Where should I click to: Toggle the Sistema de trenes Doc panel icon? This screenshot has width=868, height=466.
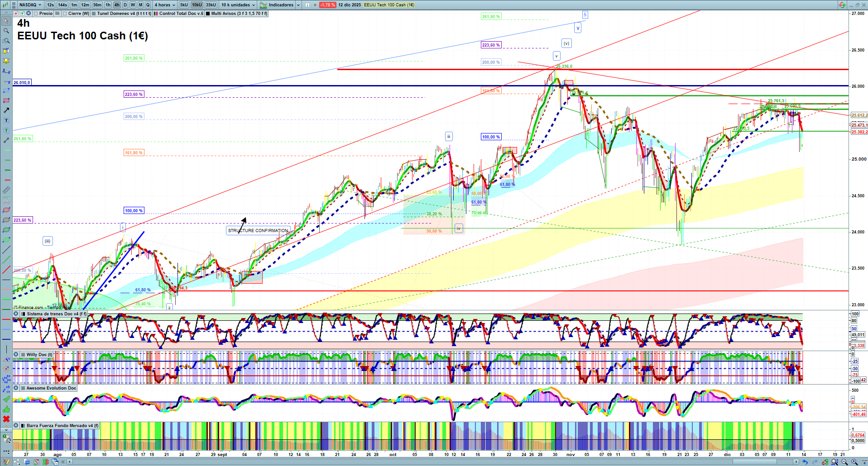(x=23, y=314)
